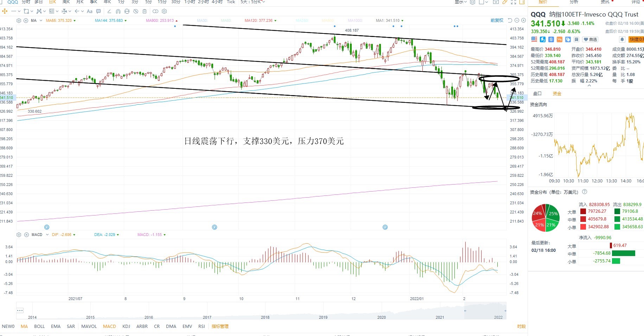Click the timeline navigator range window
Screen dimensions: 644x336
coord(485,311)
